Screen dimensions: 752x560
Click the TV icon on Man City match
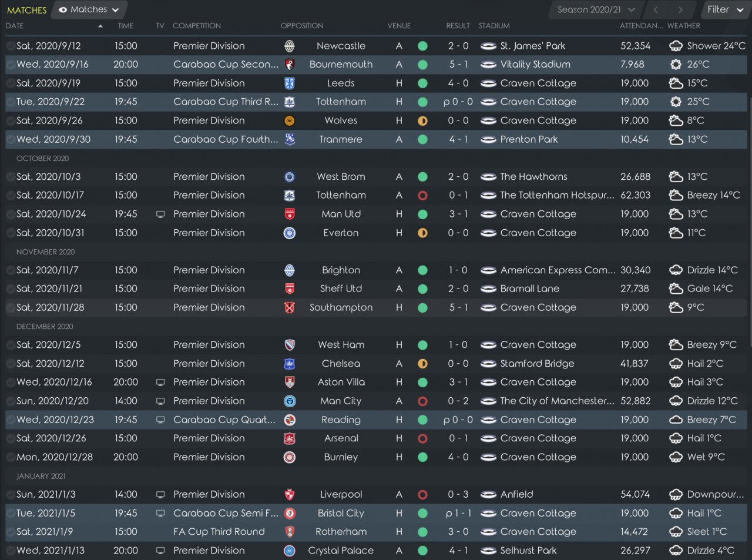(160, 401)
